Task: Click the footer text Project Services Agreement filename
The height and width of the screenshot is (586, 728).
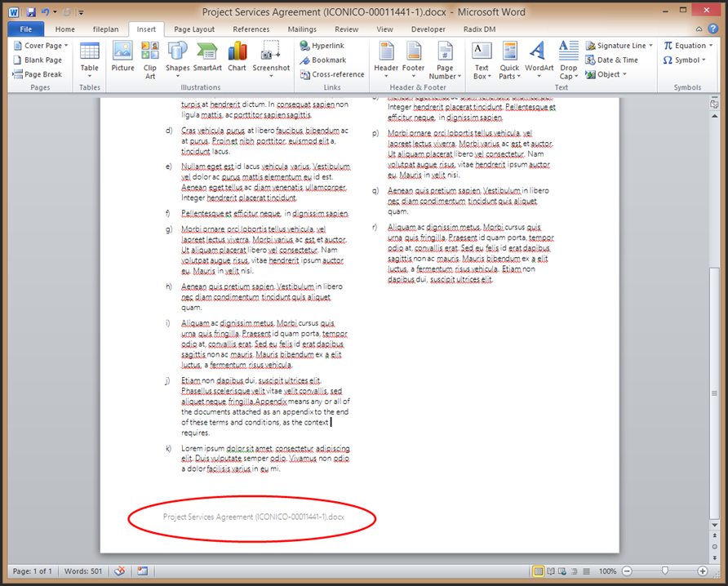Action: click(254, 517)
